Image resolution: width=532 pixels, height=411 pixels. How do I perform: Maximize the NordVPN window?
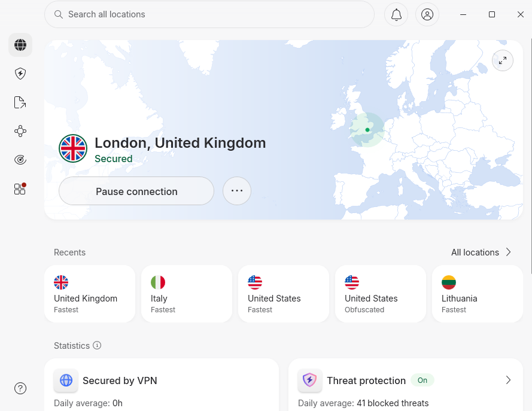[492, 14]
